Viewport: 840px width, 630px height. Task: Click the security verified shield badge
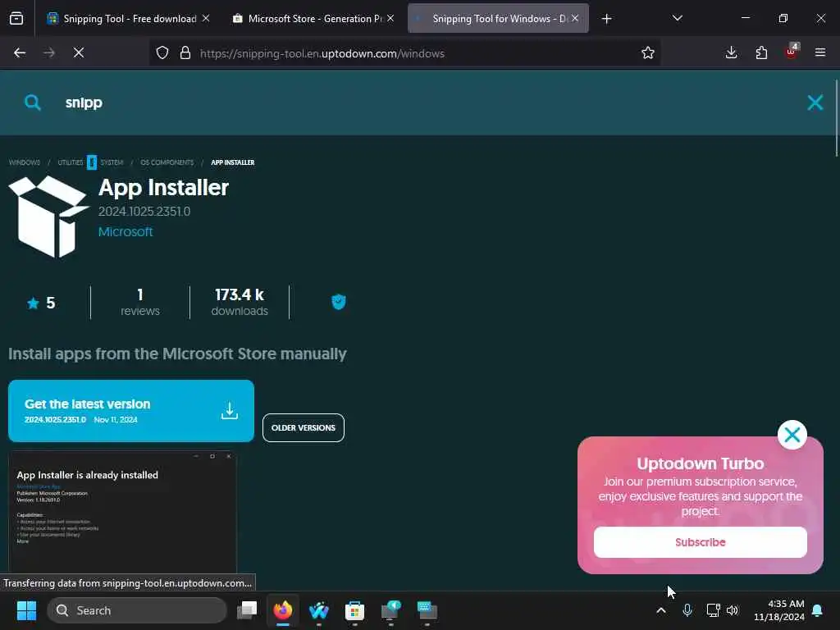(x=339, y=302)
